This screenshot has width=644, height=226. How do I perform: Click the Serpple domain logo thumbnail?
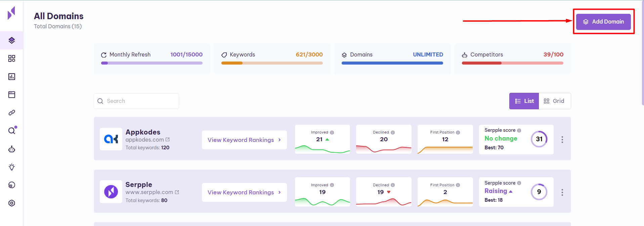[x=111, y=192]
